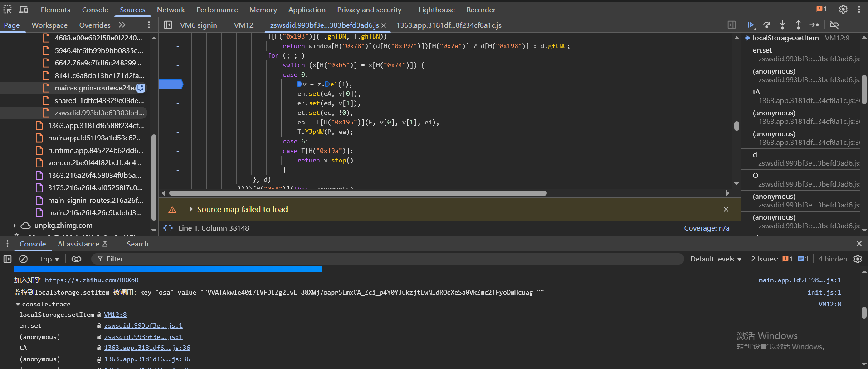Open DevTools settings gear

(843, 10)
